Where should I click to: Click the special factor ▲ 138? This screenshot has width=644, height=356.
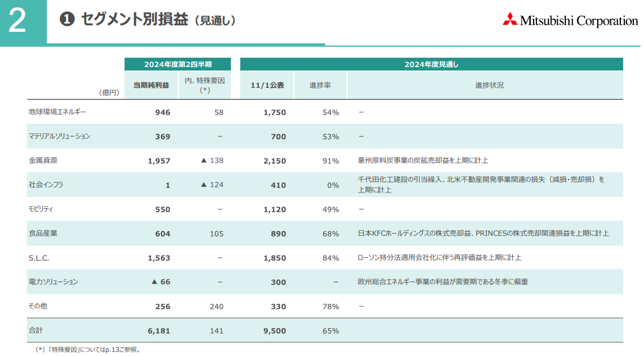click(212, 160)
